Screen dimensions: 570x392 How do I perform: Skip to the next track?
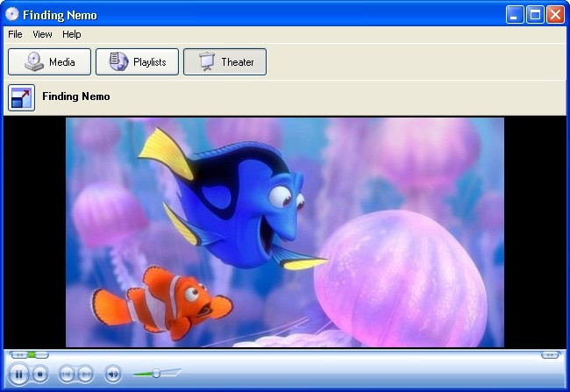click(85, 374)
